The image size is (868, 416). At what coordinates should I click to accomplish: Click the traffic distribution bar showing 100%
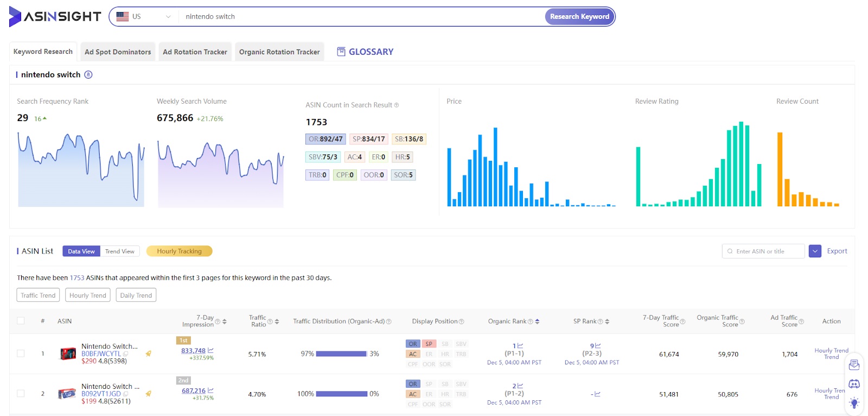341,394
